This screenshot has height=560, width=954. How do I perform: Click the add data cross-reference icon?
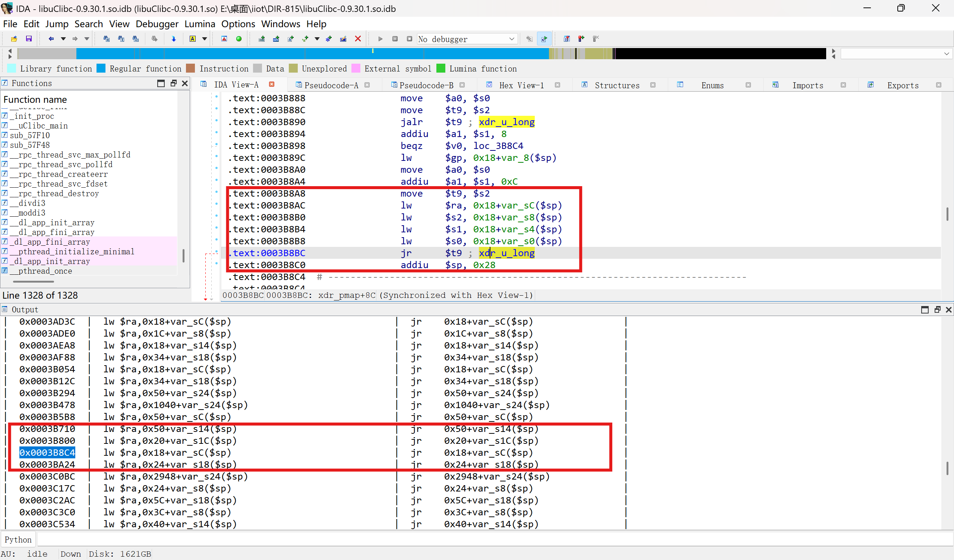pyautogui.click(x=276, y=39)
